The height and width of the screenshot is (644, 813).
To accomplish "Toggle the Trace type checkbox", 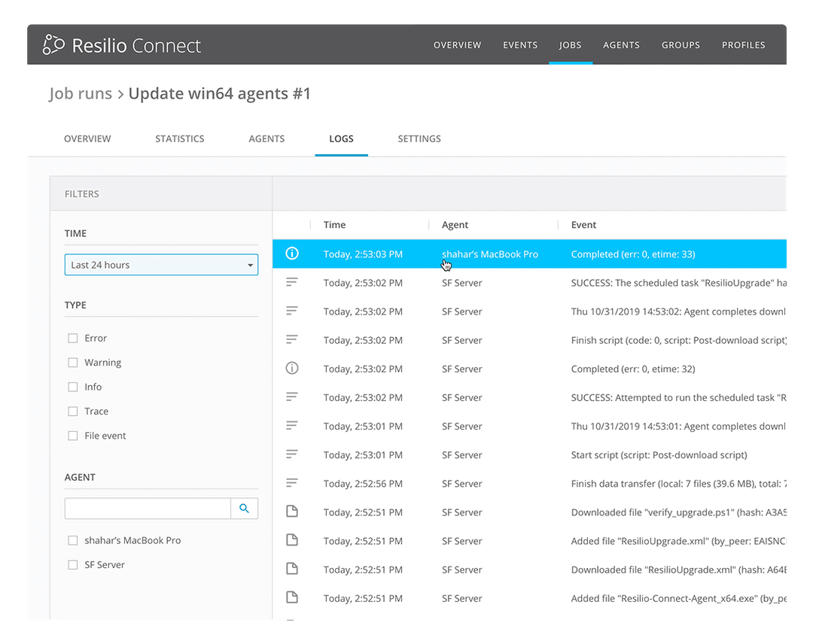I will pyautogui.click(x=72, y=412).
